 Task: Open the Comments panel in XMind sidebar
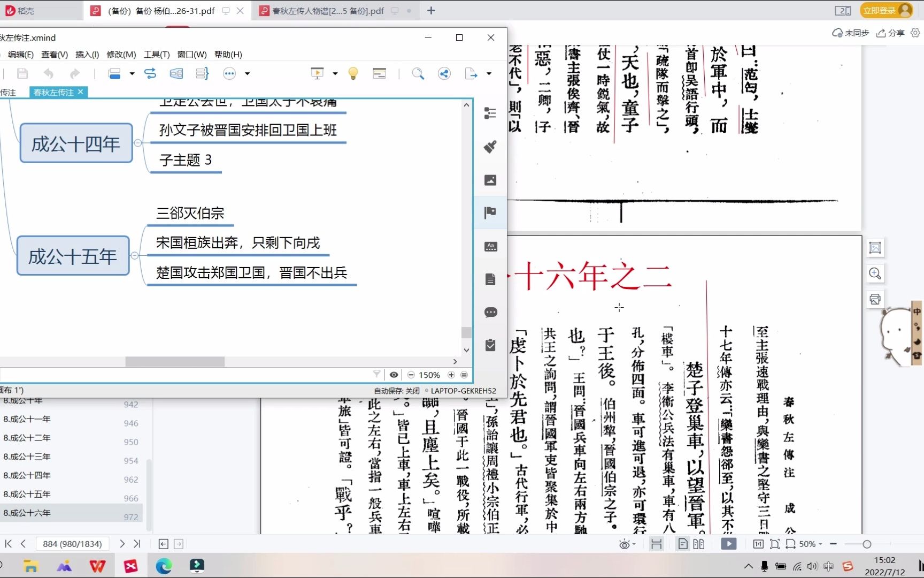[490, 313]
